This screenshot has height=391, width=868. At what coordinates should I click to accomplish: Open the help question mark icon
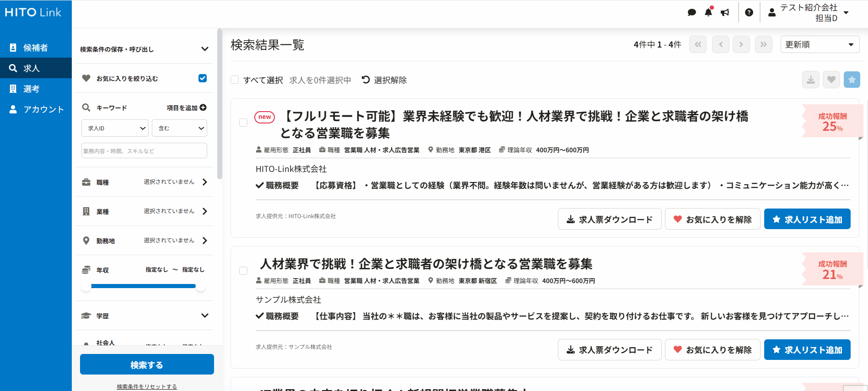(x=749, y=12)
